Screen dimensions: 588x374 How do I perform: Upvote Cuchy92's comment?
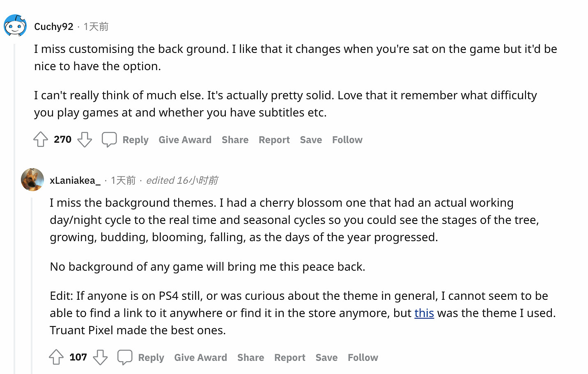[x=41, y=139]
